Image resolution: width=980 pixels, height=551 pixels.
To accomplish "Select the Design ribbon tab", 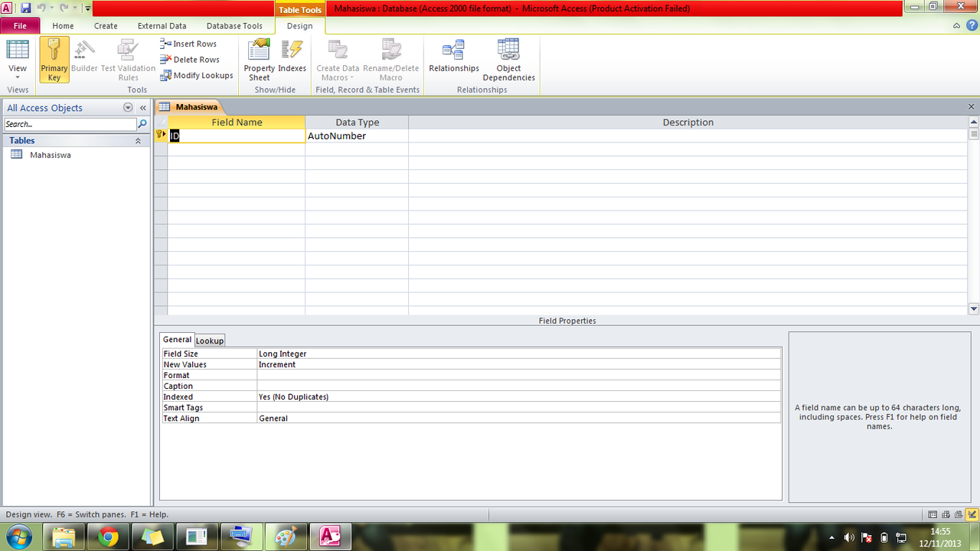I will coord(299,25).
